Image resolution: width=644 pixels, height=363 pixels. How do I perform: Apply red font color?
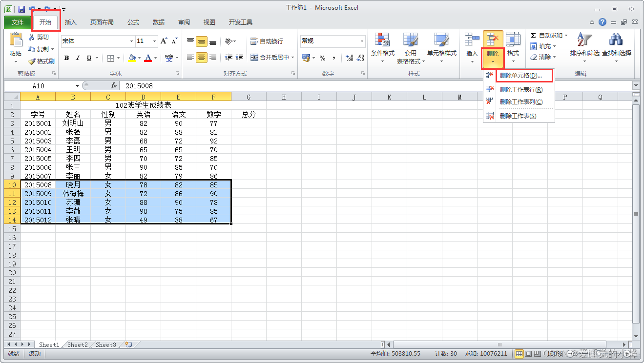148,58
